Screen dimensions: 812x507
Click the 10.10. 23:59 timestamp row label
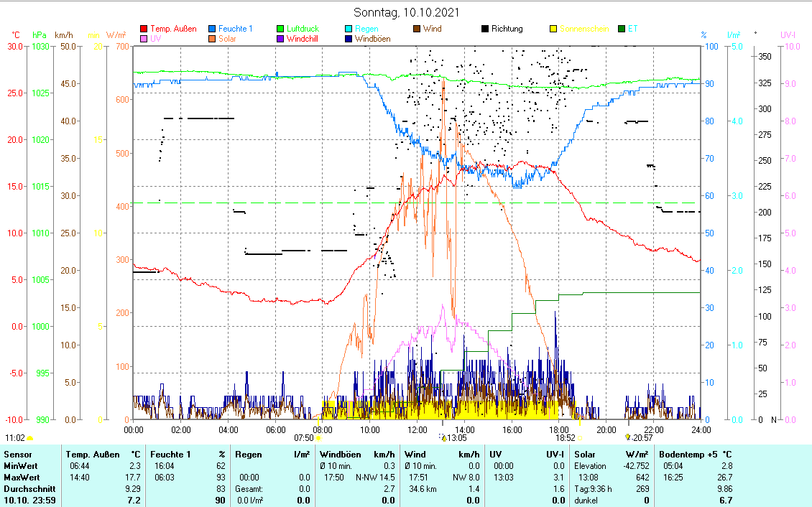point(29,501)
